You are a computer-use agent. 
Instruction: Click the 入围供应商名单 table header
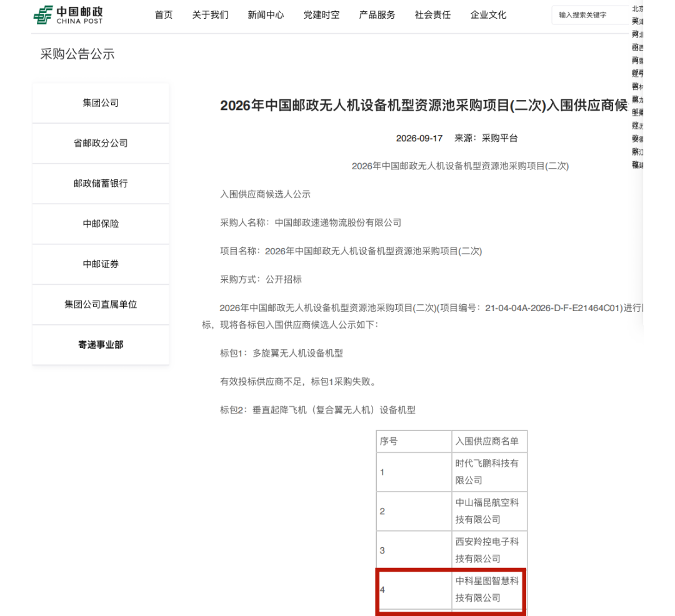click(x=489, y=441)
